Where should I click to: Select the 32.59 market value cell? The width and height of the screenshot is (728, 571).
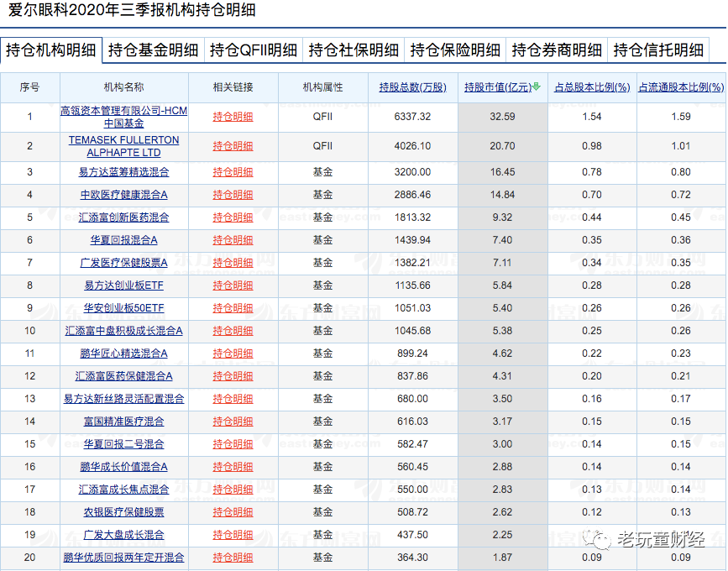pos(502,117)
